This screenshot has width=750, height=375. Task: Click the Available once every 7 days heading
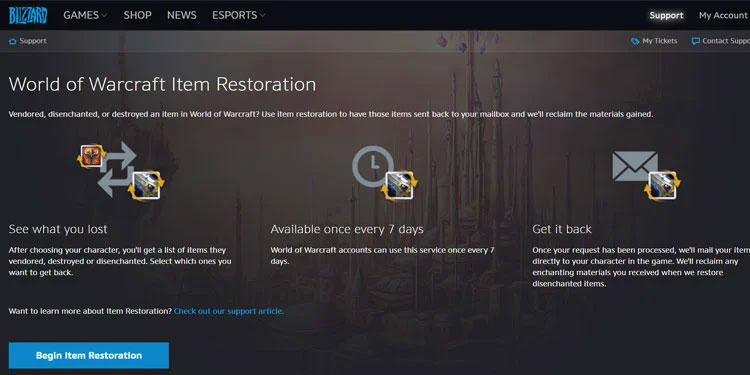(x=347, y=229)
